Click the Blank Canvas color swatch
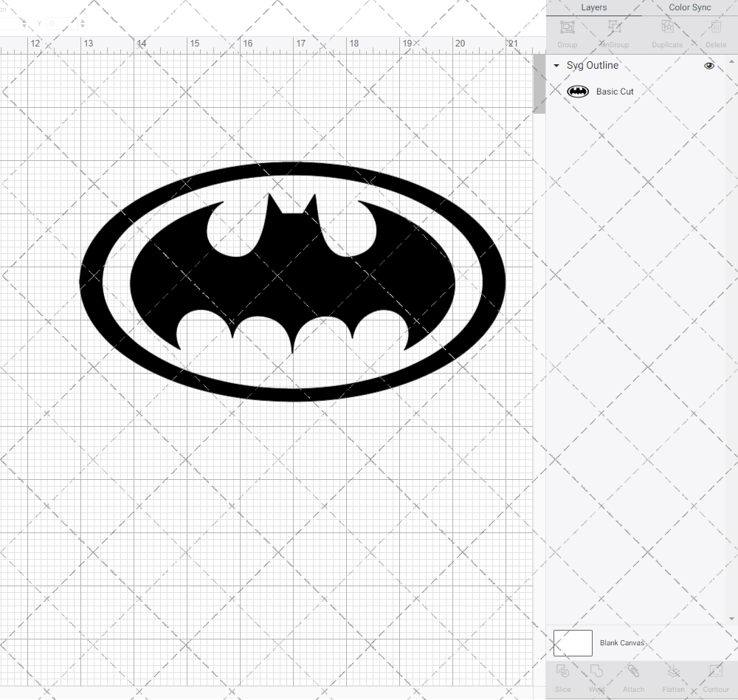This screenshot has width=738, height=700. pyautogui.click(x=573, y=643)
